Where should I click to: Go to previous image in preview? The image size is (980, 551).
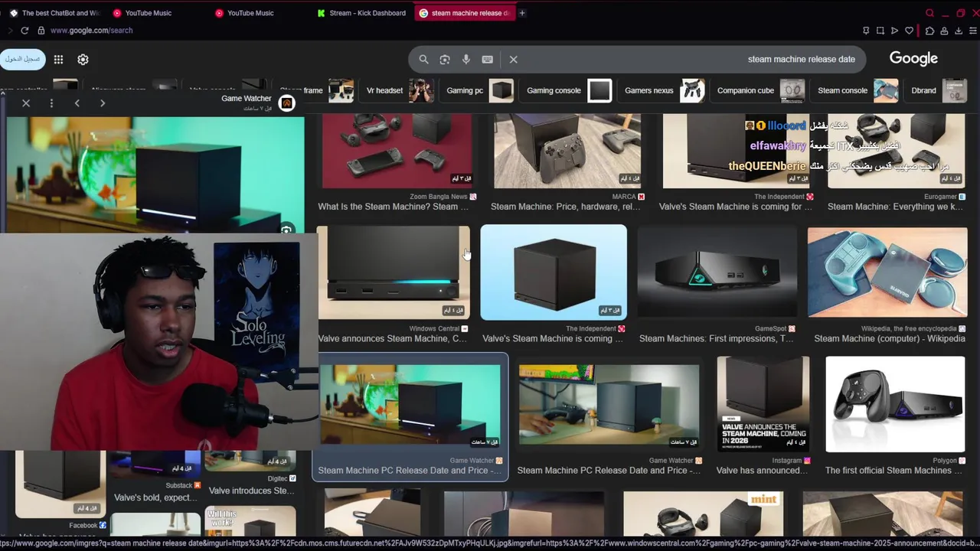77,103
